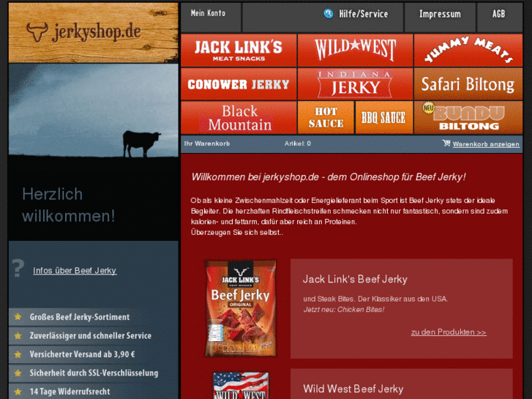
Task: Click the cow silhouette banner image
Action: click(x=94, y=111)
